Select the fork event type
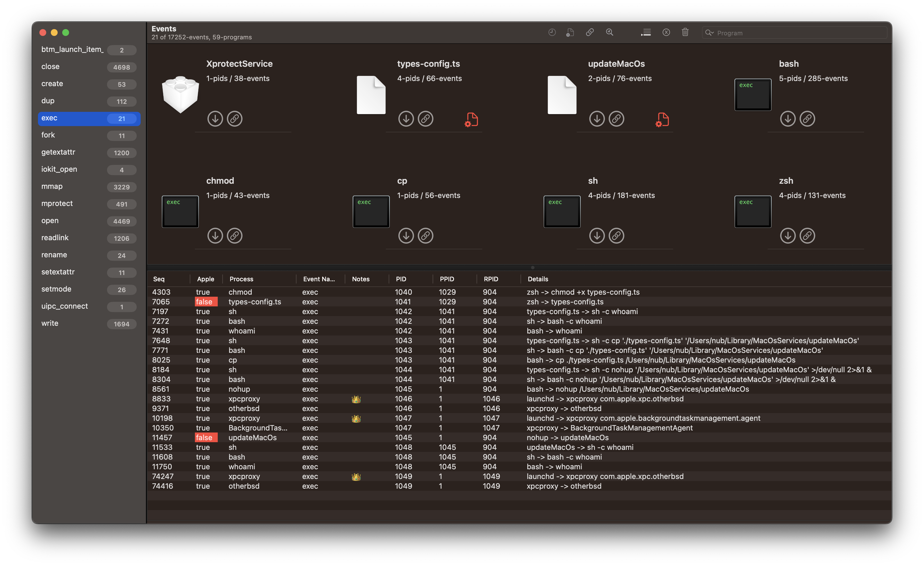Image resolution: width=924 pixels, height=566 pixels. point(89,135)
